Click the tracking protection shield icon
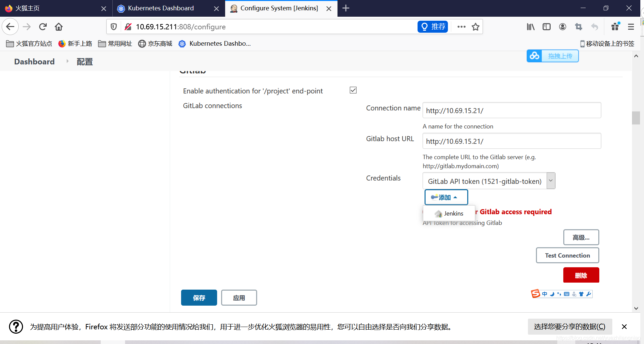 (x=114, y=27)
